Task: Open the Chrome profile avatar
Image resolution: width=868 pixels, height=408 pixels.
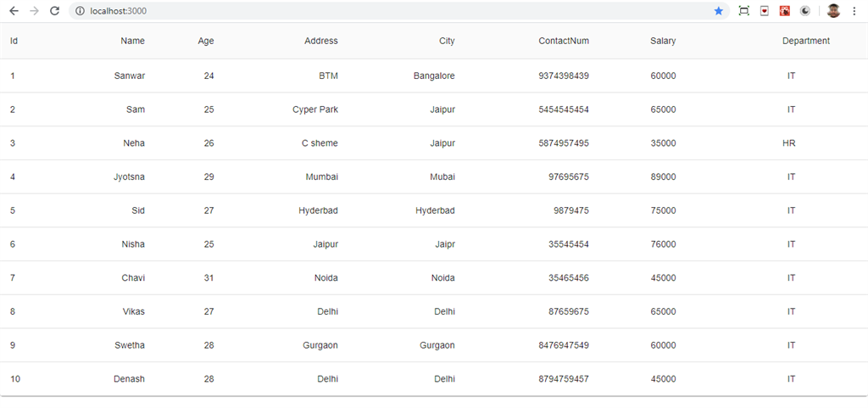Action: (x=833, y=11)
